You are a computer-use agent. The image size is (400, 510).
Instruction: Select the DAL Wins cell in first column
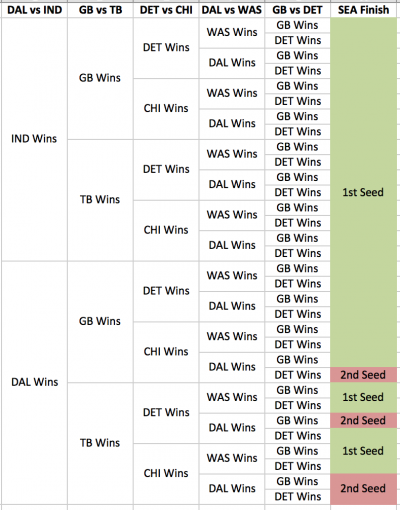pos(34,382)
